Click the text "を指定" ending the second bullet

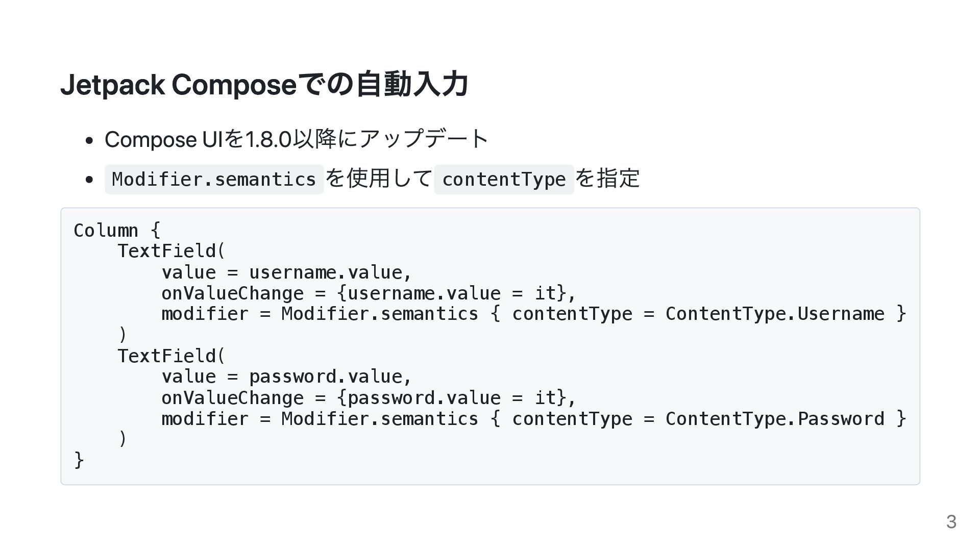tap(607, 179)
